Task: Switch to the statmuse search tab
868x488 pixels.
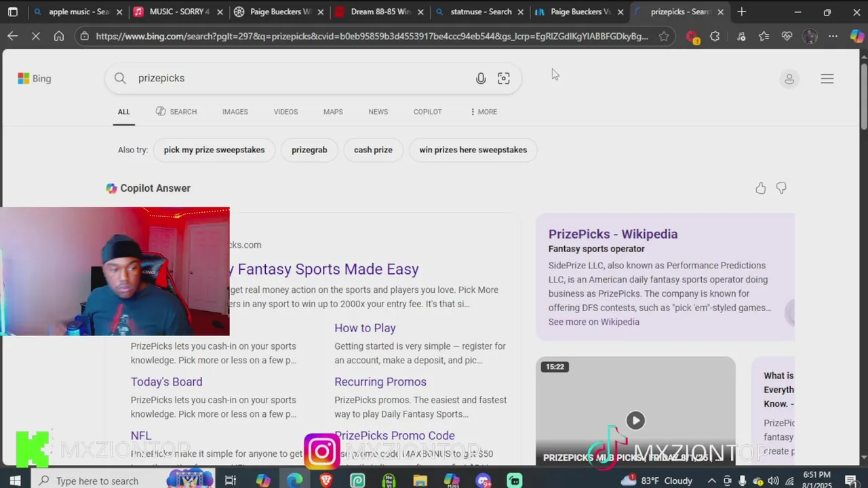Action: [x=481, y=12]
